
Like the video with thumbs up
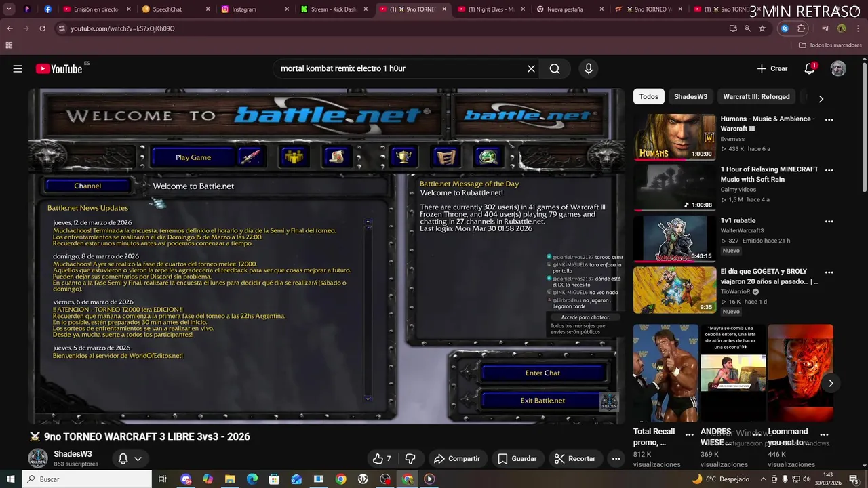coord(382,459)
